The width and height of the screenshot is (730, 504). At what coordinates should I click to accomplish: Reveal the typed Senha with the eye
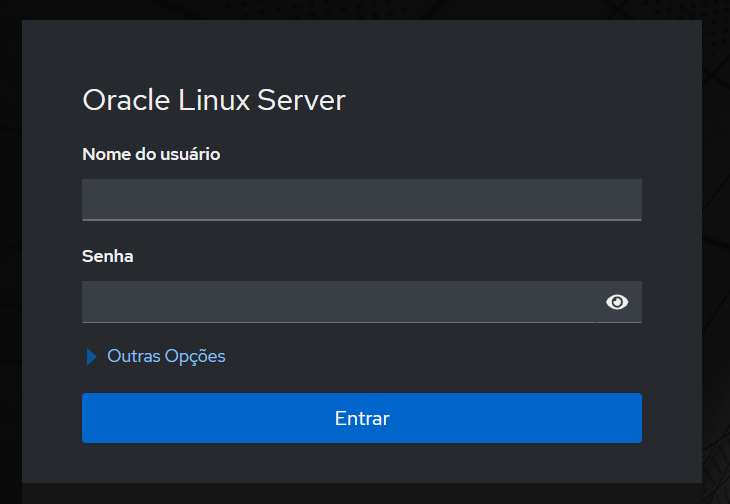click(x=617, y=302)
